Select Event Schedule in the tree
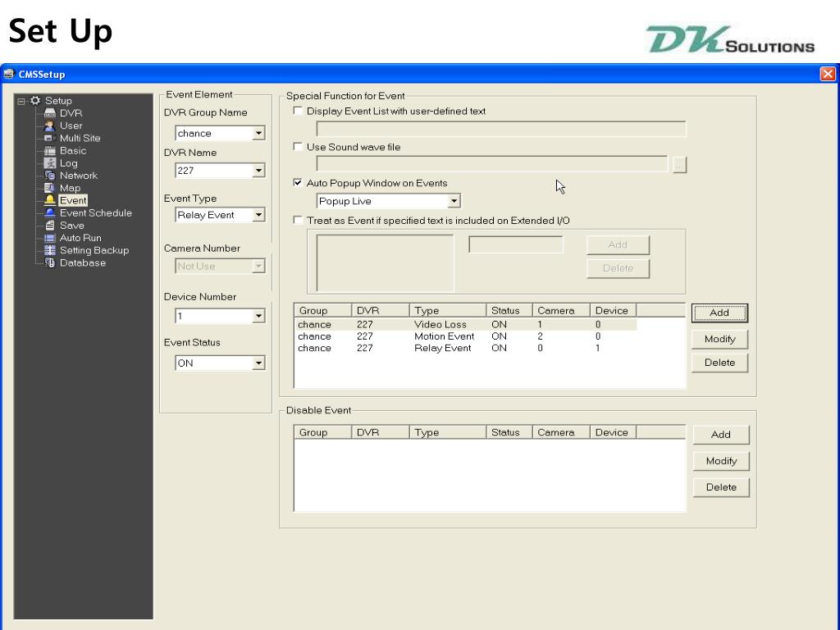 pyautogui.click(x=95, y=212)
